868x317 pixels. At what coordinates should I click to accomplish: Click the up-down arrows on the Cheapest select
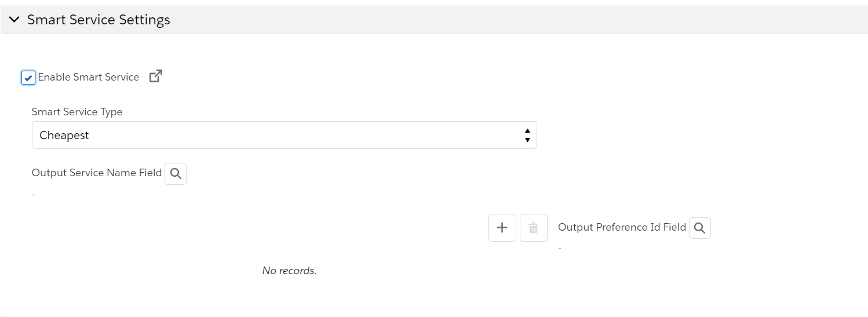click(527, 135)
